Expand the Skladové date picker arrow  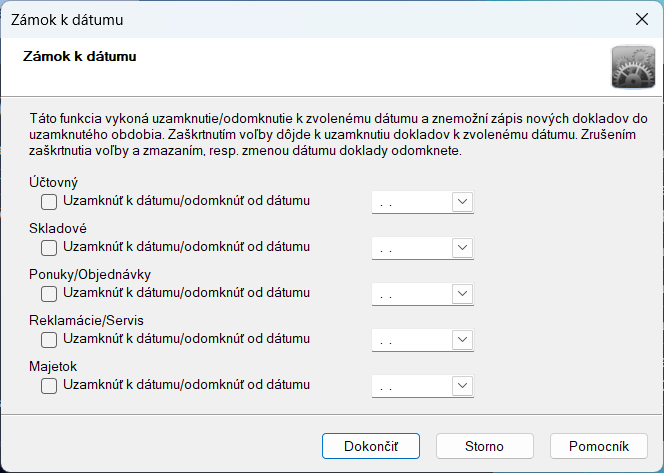point(462,248)
